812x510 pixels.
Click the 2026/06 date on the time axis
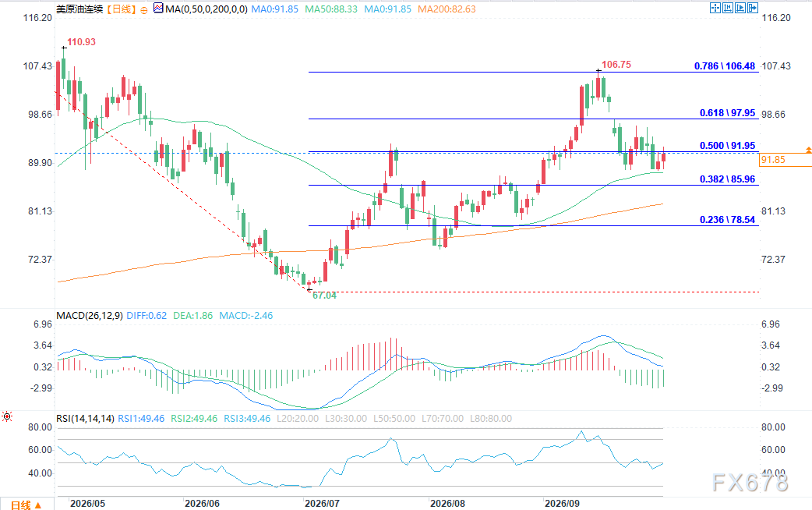[x=202, y=504]
